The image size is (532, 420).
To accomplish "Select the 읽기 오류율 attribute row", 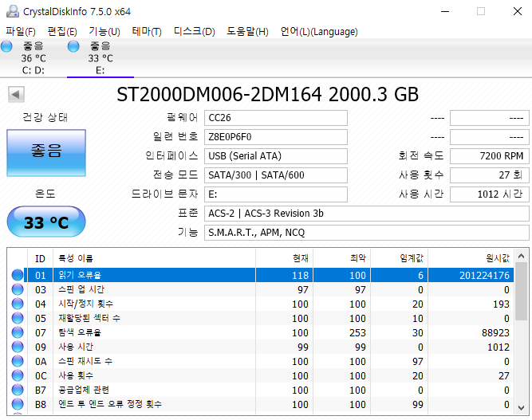I will 261,275.
